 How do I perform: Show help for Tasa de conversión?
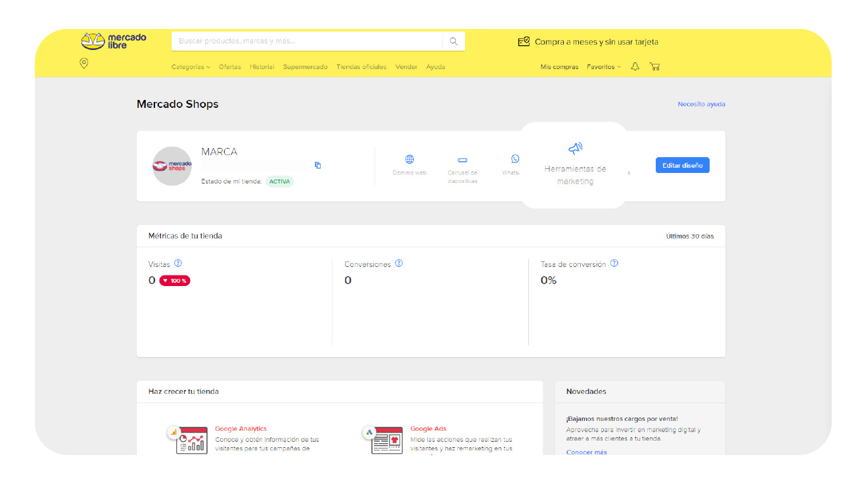tap(614, 263)
